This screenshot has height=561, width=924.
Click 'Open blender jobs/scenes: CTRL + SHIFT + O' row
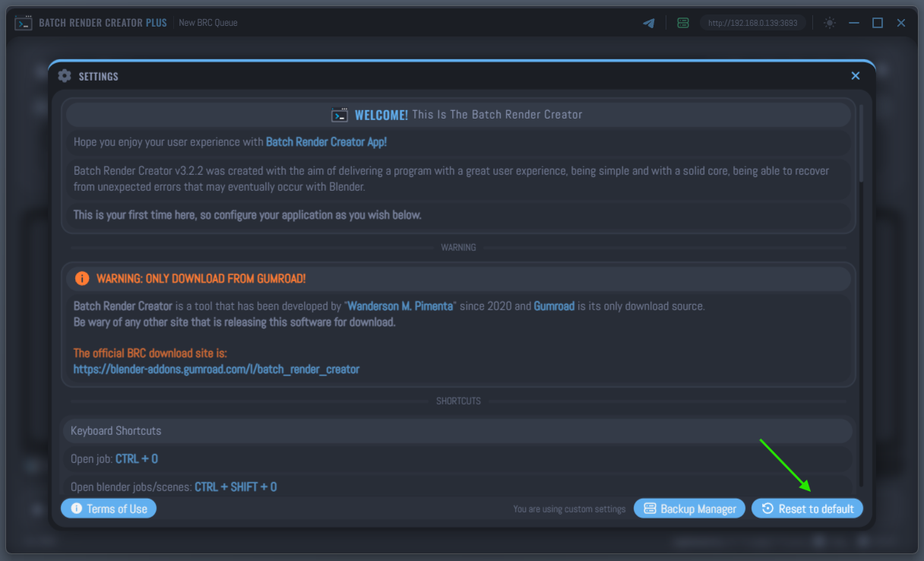457,487
